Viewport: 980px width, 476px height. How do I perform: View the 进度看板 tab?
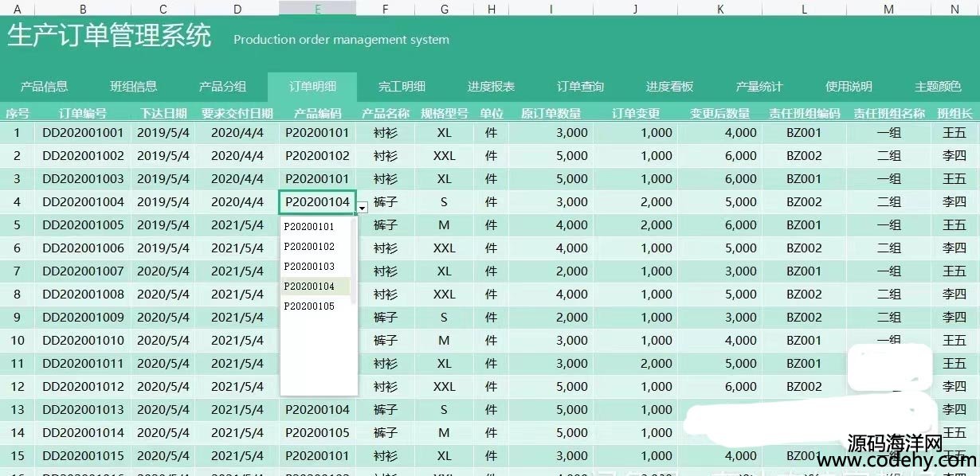point(669,87)
